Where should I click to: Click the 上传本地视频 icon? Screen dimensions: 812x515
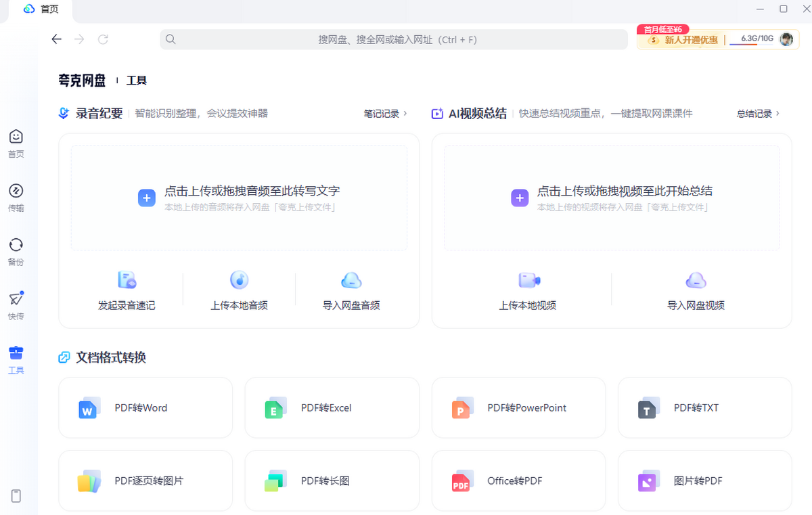(528, 279)
